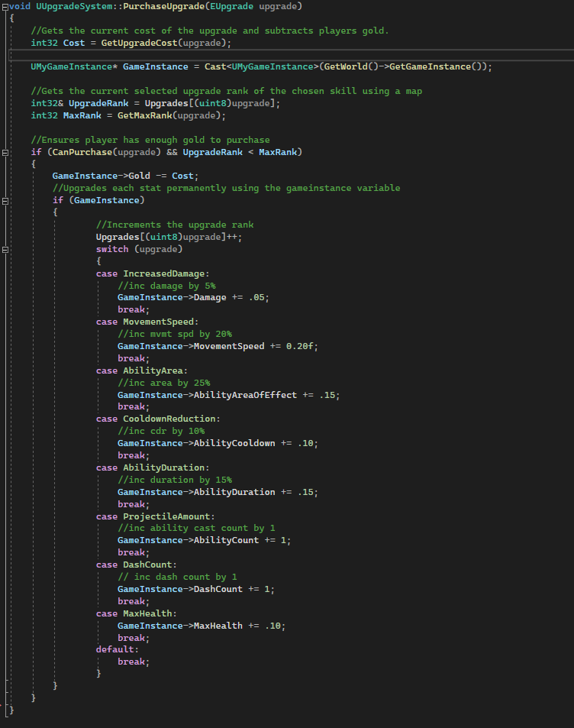Screen dimensions: 574x728
Task: Click the 'switch' keyword
Action: pos(112,249)
